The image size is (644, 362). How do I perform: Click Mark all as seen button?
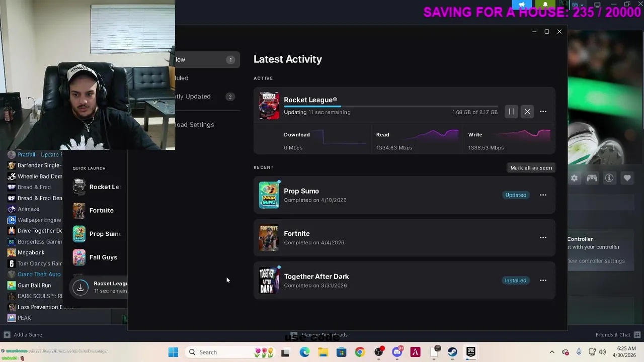[x=531, y=168]
